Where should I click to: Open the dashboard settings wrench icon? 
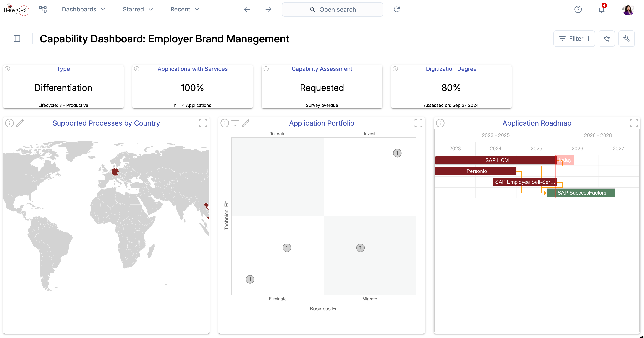pos(627,39)
